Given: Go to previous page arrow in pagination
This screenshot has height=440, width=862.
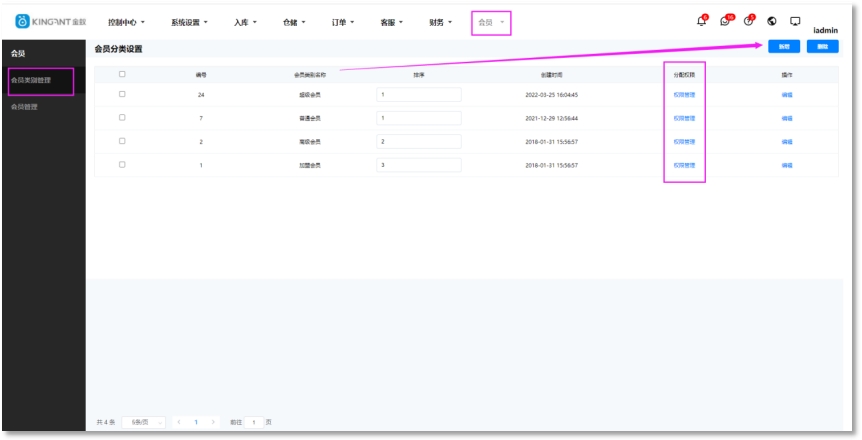Looking at the screenshot, I should click(x=179, y=423).
